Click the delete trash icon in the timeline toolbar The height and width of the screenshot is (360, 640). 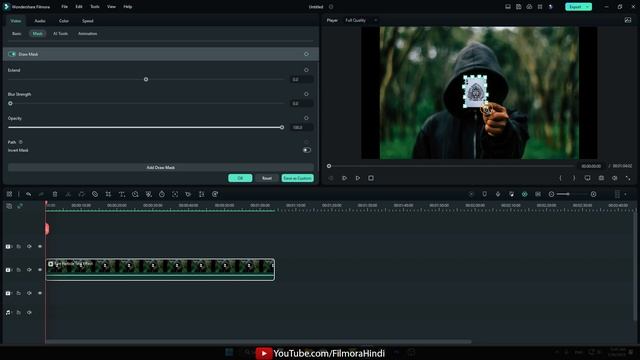click(x=55, y=194)
